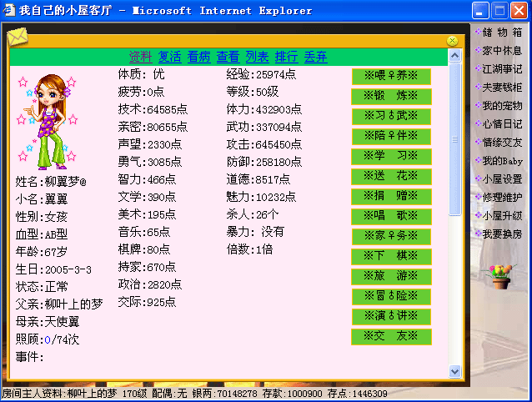Go to 小屋设置 house settings
Viewport: 532px width, 402px height.
coord(502,178)
